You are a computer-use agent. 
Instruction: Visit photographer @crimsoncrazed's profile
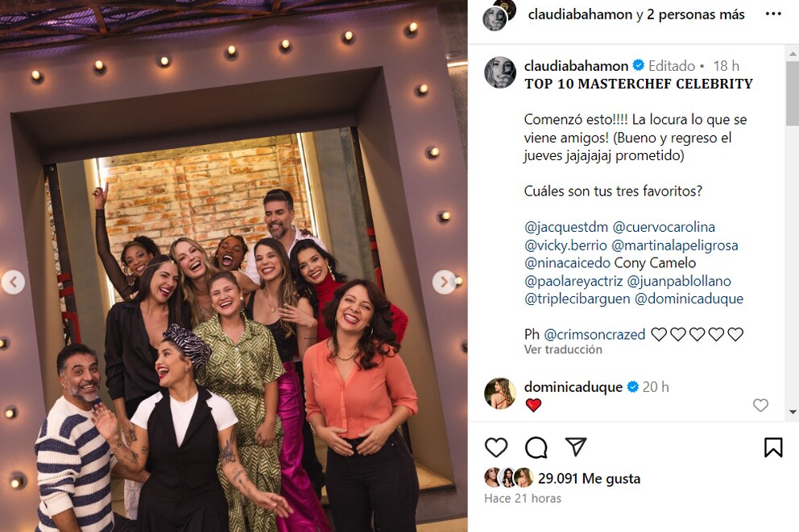click(594, 335)
